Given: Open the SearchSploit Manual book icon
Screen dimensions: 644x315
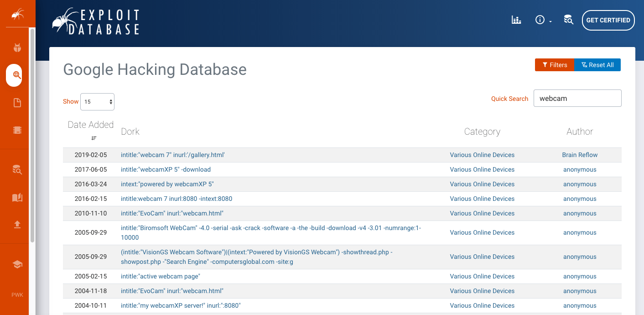Looking at the screenshot, I should coord(17,197).
